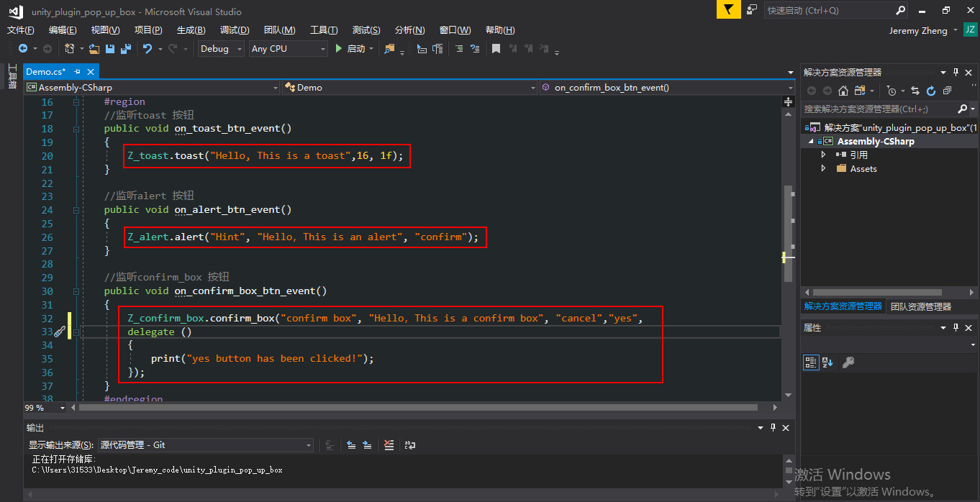Click the Undo icon in the toolbar
The height and width of the screenshot is (502, 980).
tap(148, 50)
